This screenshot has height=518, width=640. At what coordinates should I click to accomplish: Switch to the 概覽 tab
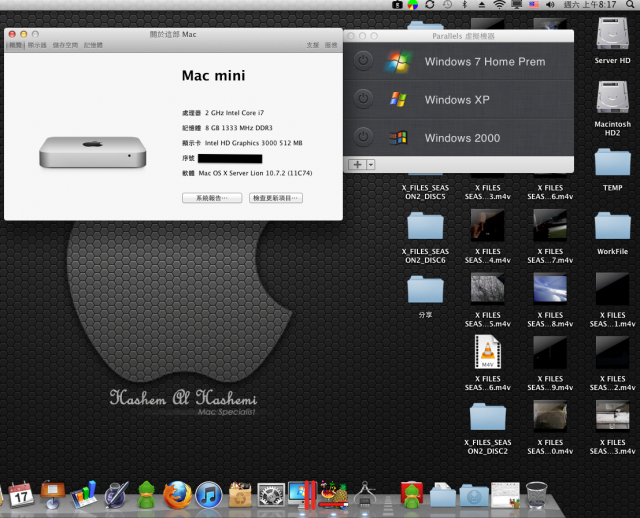16,45
